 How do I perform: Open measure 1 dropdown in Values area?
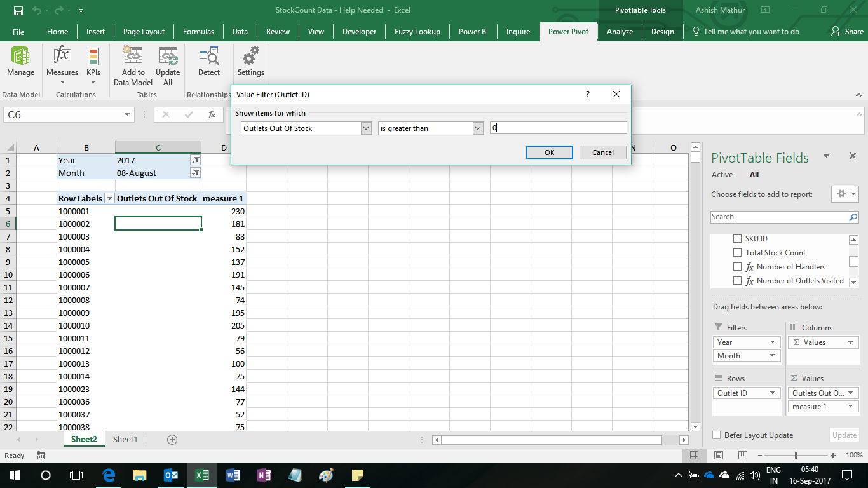[851, 407]
